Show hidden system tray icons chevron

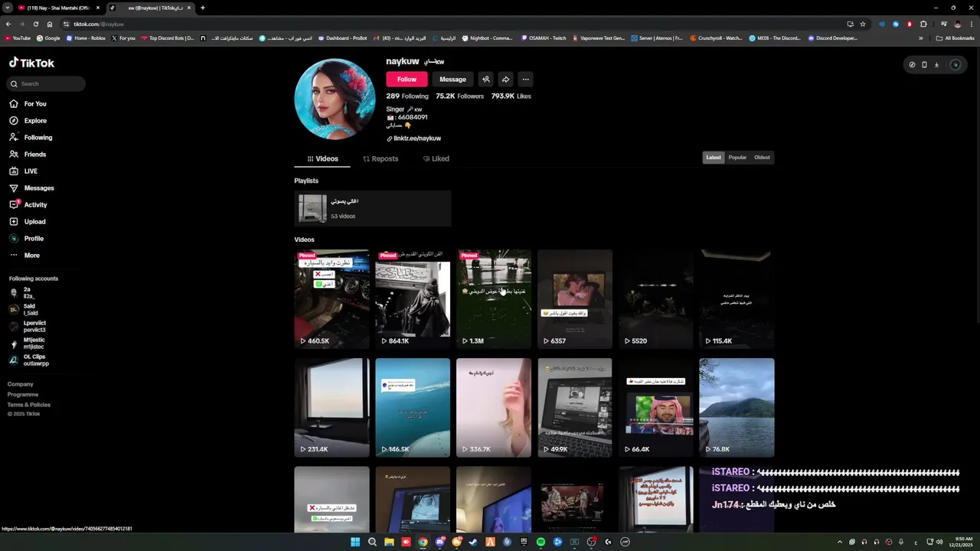pyautogui.click(x=839, y=542)
